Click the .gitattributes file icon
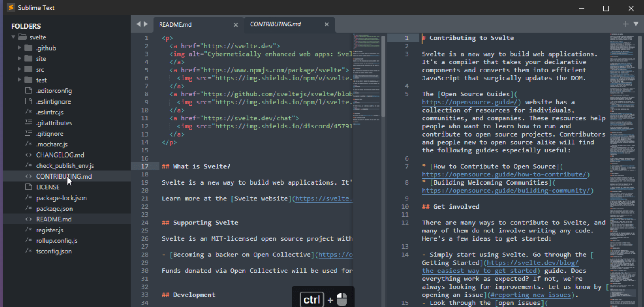 pos(29,123)
